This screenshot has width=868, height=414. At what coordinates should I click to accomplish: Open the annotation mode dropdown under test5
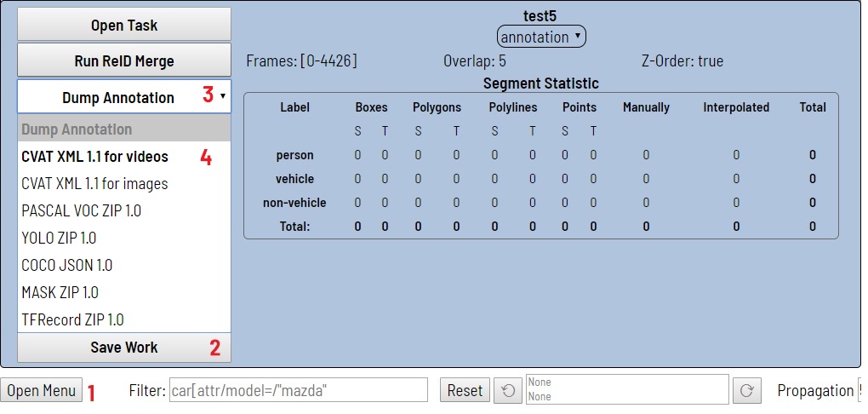[x=541, y=37]
